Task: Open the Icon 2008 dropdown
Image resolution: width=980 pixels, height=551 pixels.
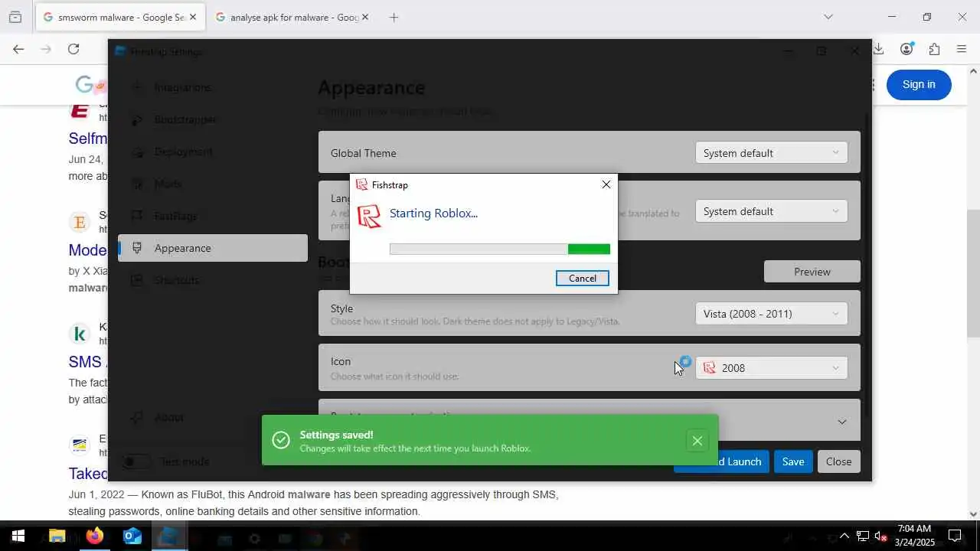Action: pyautogui.click(x=771, y=368)
